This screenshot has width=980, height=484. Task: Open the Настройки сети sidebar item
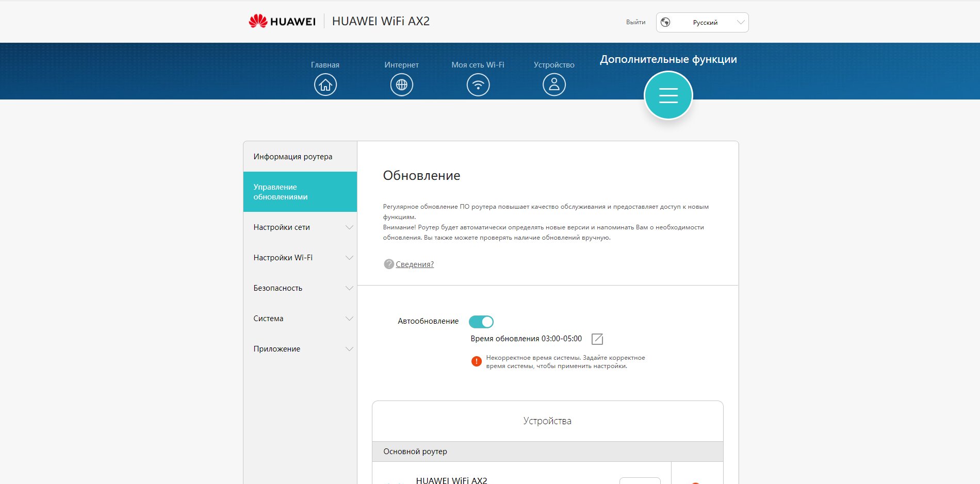(300, 227)
